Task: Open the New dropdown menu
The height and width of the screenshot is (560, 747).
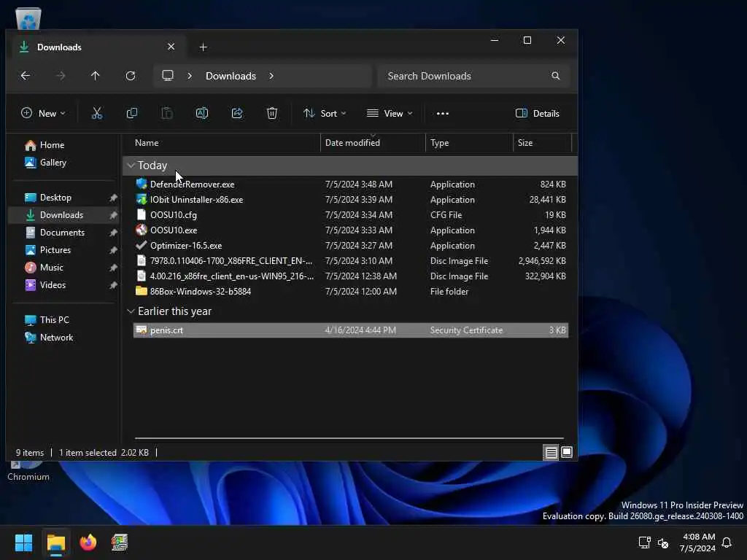Action: coord(43,113)
